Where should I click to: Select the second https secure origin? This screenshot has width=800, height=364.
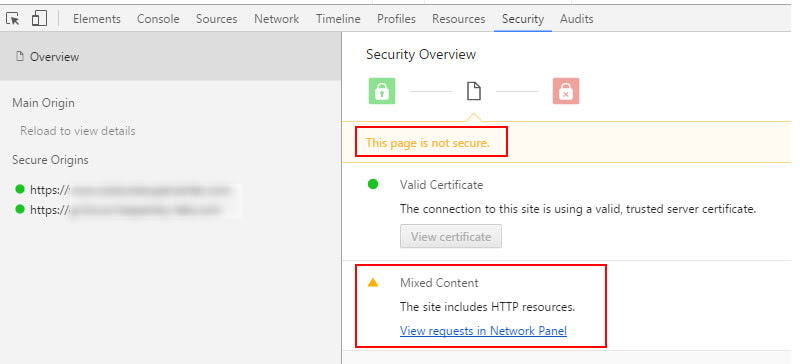click(x=126, y=209)
